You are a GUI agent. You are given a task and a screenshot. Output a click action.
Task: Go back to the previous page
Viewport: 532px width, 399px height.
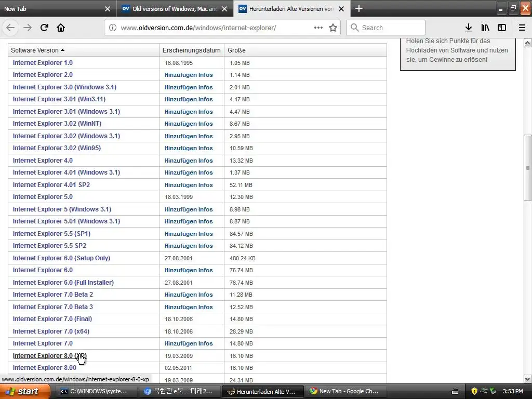click(x=10, y=28)
